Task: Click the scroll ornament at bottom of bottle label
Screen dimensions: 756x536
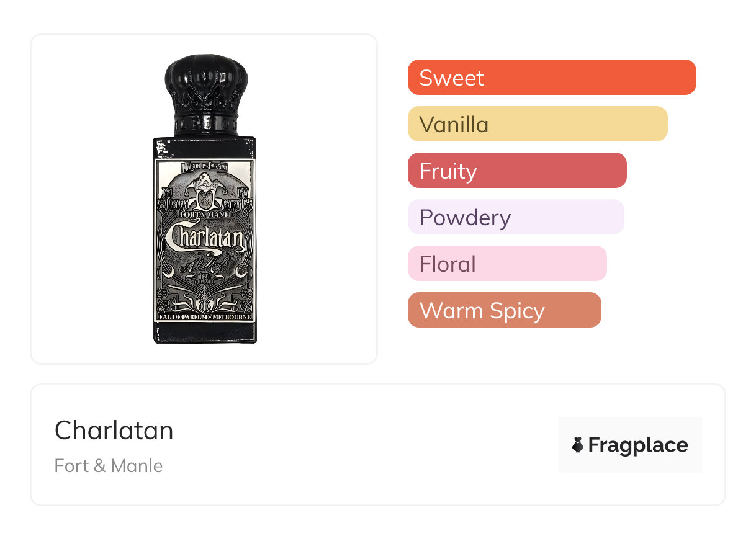Action: tap(205, 299)
